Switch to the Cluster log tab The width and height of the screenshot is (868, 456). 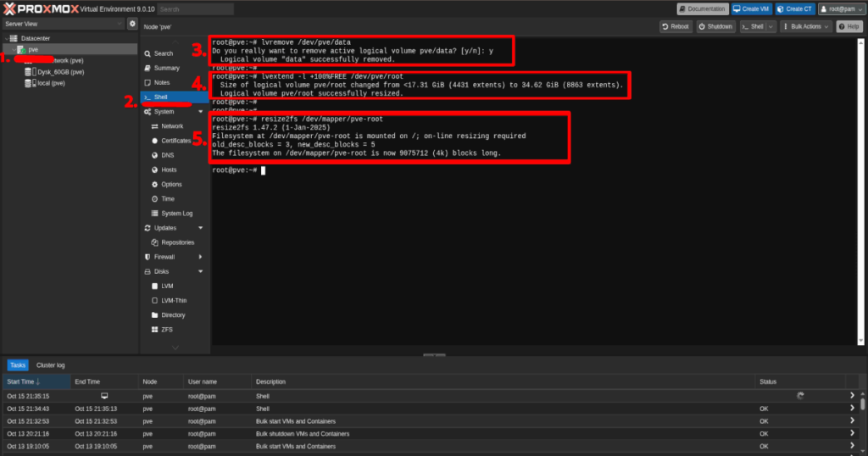[51, 365]
